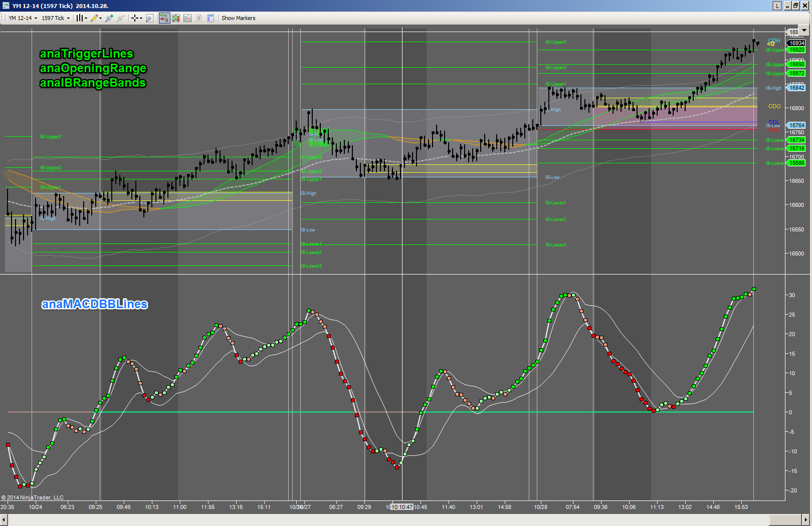
Task: Open the price axis dropdown arrow
Action: point(804,31)
